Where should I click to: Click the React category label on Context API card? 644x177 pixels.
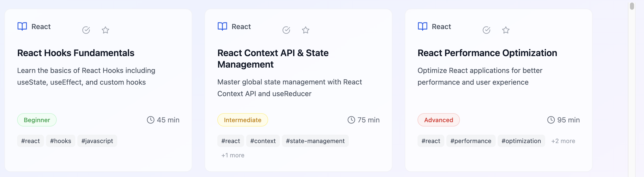[x=241, y=27]
